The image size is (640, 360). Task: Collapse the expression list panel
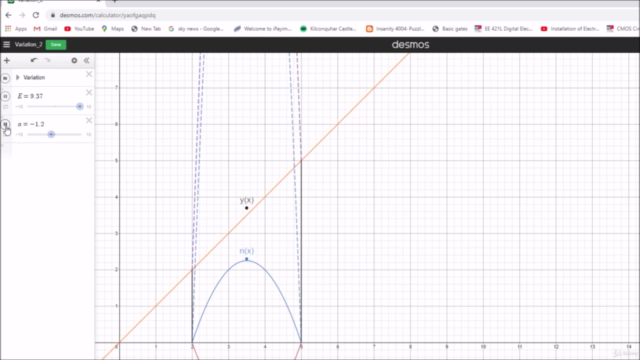(87, 60)
